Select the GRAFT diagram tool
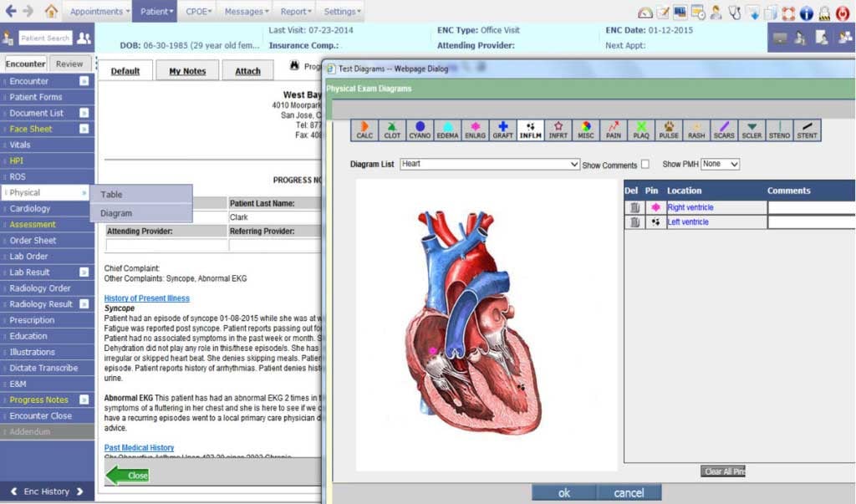Screen dimensions: 856x504 502,130
